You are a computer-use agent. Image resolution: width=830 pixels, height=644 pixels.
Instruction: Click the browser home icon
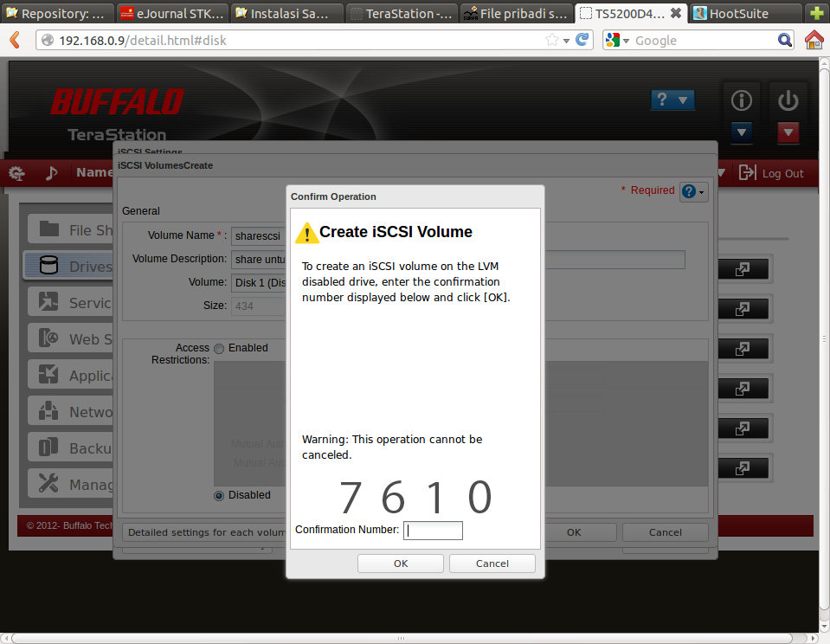tap(814, 40)
